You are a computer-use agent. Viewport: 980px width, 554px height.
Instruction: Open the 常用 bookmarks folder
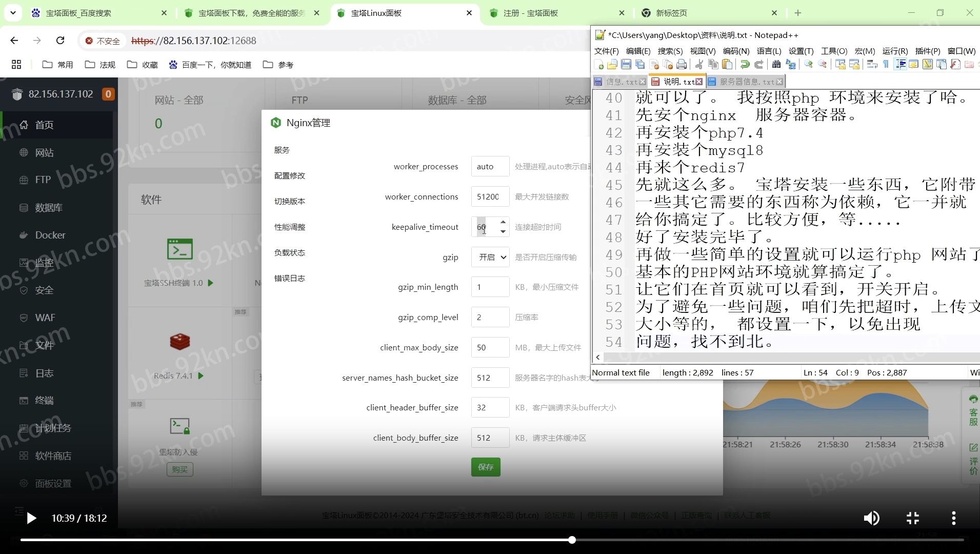57,65
